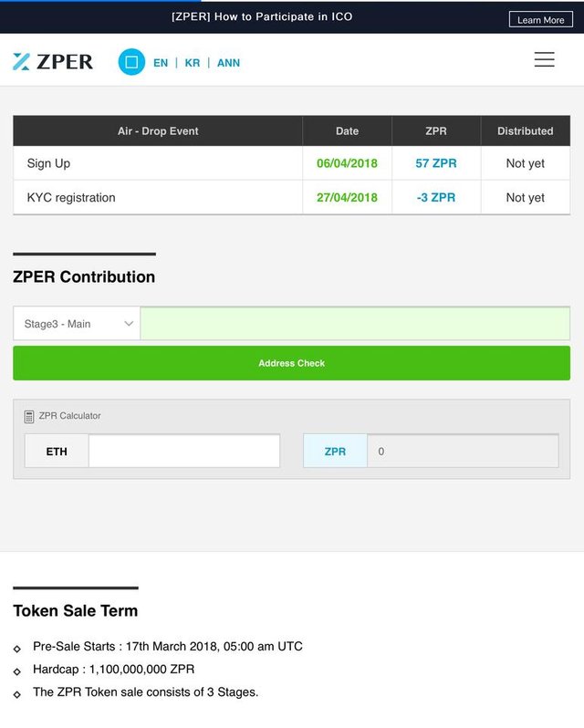Click the 06/04/2018 date cell
The height and width of the screenshot is (728, 584).
pos(347,163)
